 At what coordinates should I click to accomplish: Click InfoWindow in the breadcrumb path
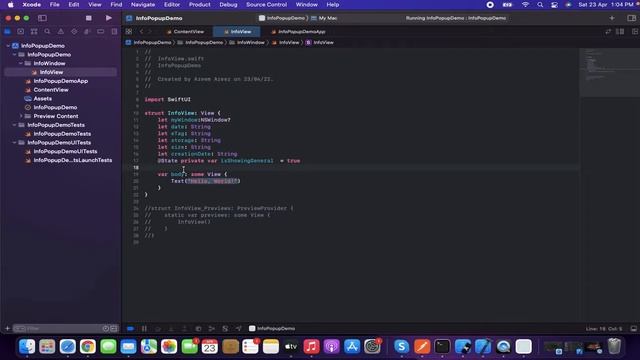pos(247,42)
